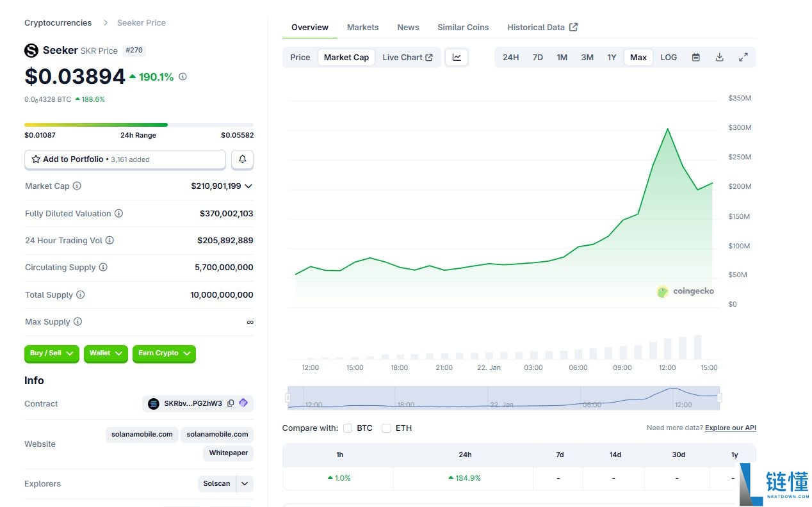Open the Wallet dropdown
The image size is (812, 507).
tap(106, 353)
